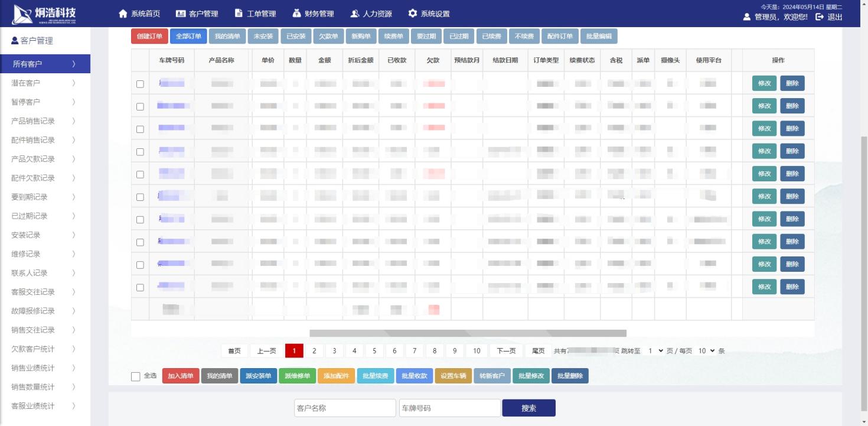This screenshot has height=426, width=868.
Task: Click the 搜索 search button
Action: [528, 408]
